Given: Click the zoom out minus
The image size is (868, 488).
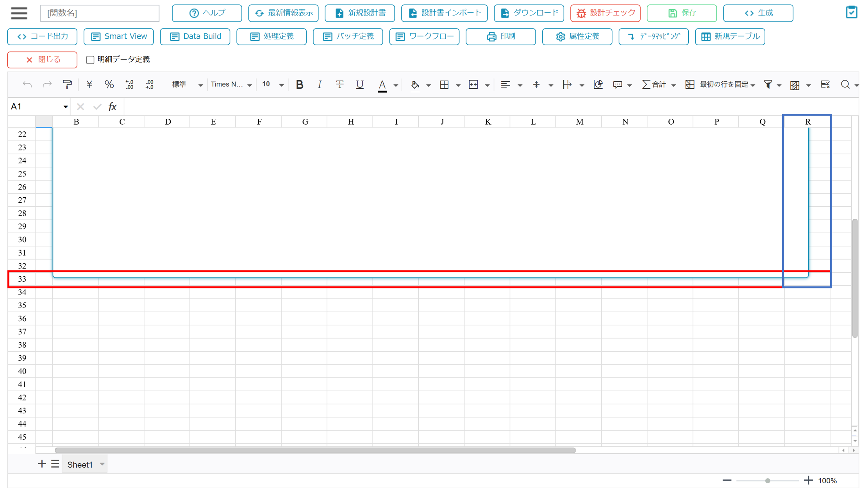Looking at the screenshot, I should (x=727, y=480).
